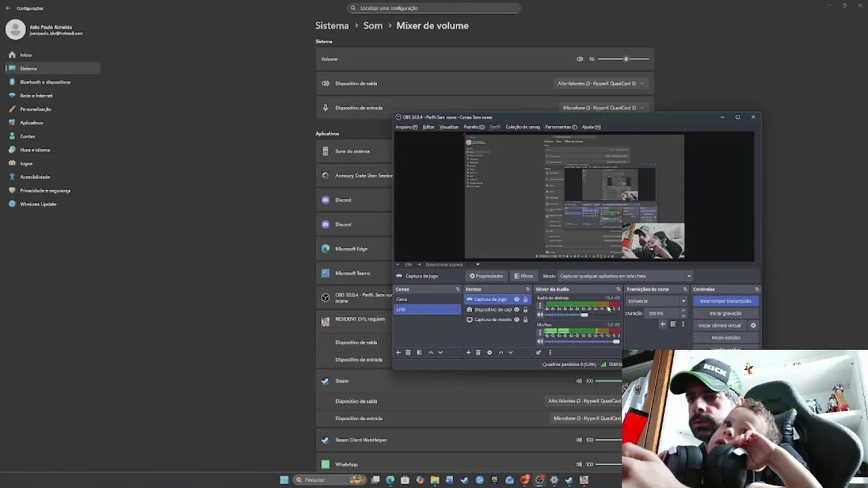Image resolution: width=868 pixels, height=488 pixels.
Task: Open Ferramentas menu in OBS
Action: (561, 127)
